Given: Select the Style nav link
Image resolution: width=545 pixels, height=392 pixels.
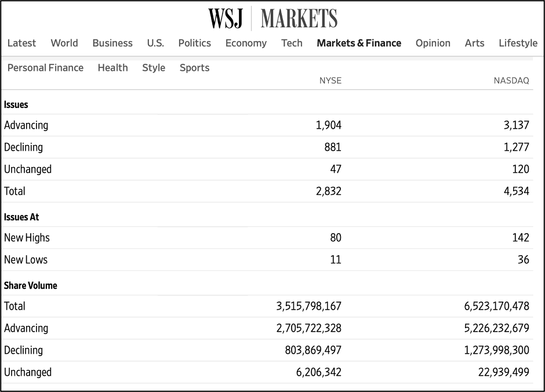Looking at the screenshot, I should tap(154, 68).
